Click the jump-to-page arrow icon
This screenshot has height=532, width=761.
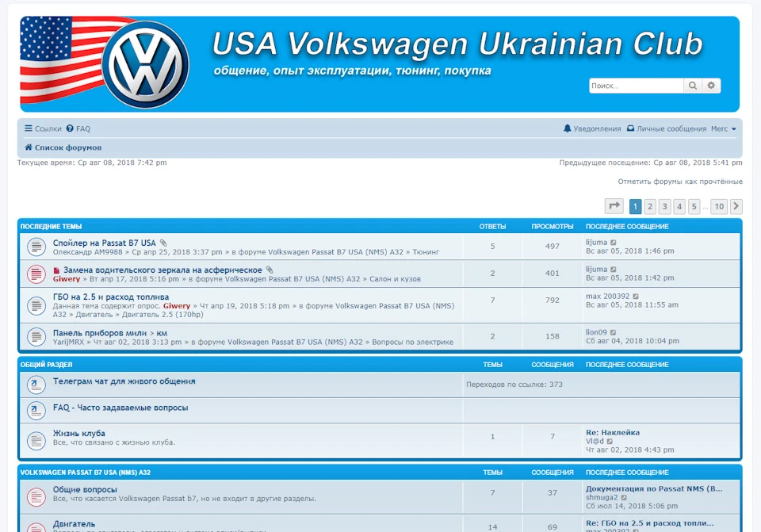click(614, 206)
